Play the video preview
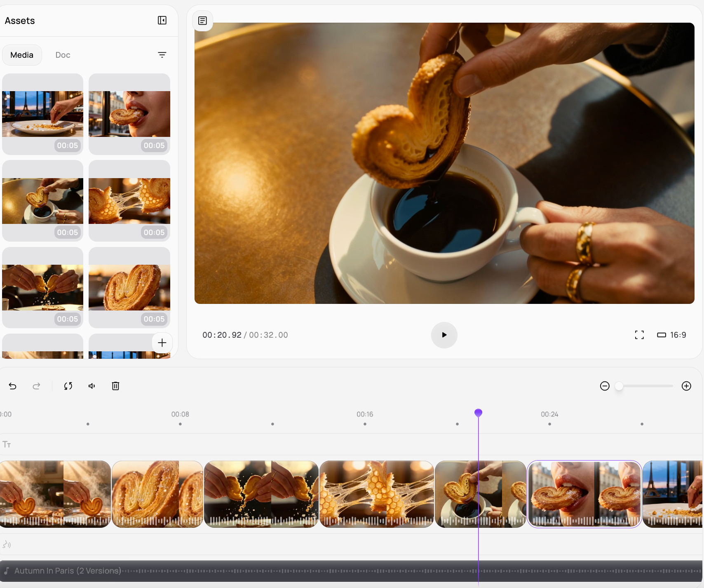704x588 pixels. (x=444, y=335)
